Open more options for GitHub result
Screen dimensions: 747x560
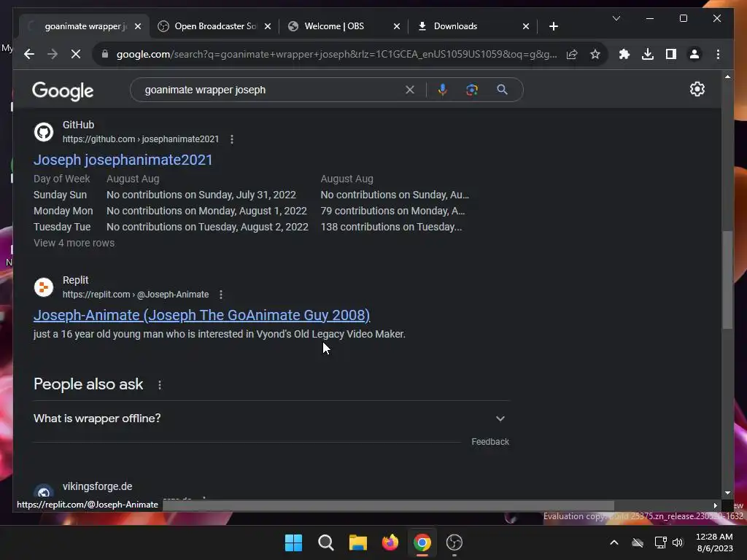pos(231,139)
